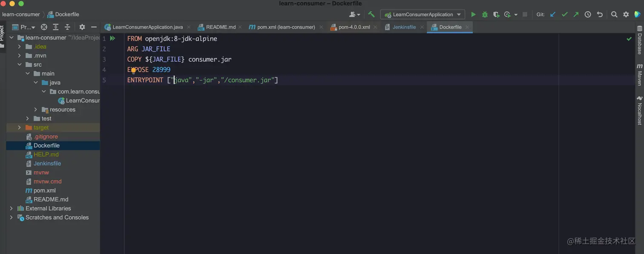This screenshot has width=644, height=254.
Task: Switch to pom-4.0.0.xml tab
Action: click(x=354, y=27)
